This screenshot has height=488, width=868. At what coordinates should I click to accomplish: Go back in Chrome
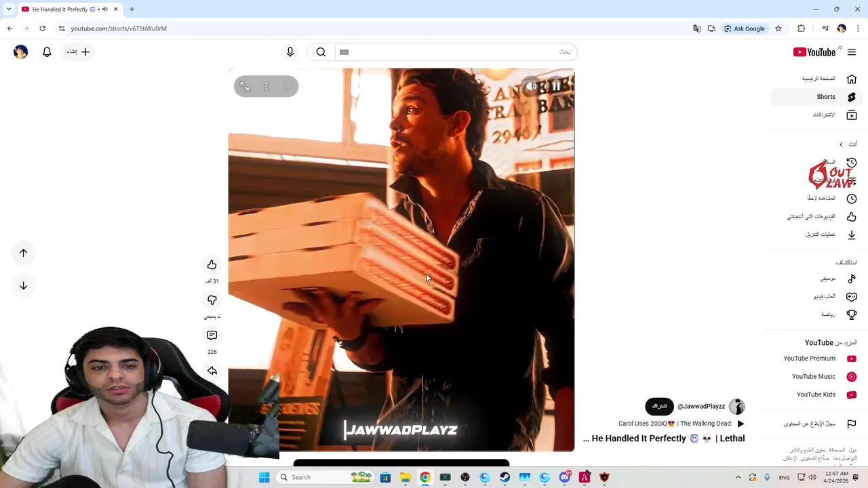9,28
